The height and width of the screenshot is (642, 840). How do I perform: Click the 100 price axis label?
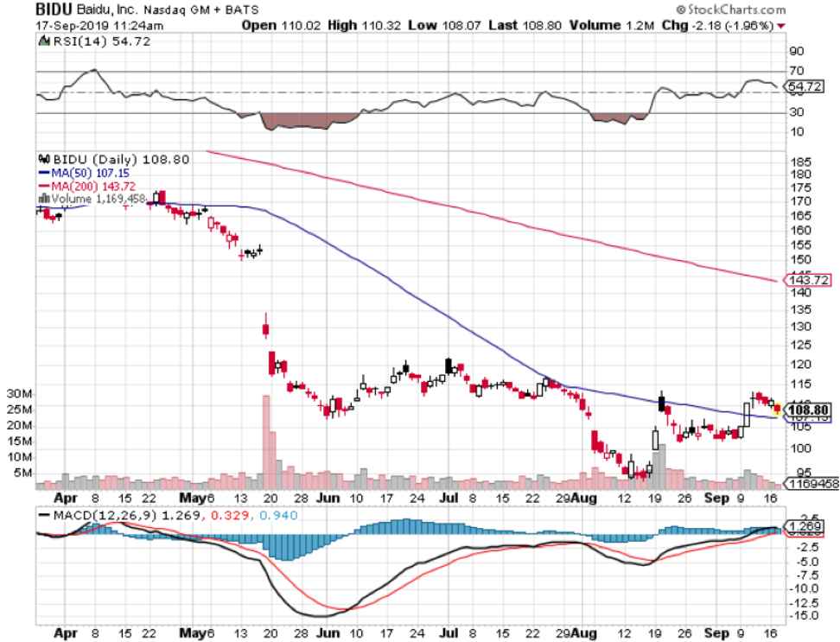[800, 448]
